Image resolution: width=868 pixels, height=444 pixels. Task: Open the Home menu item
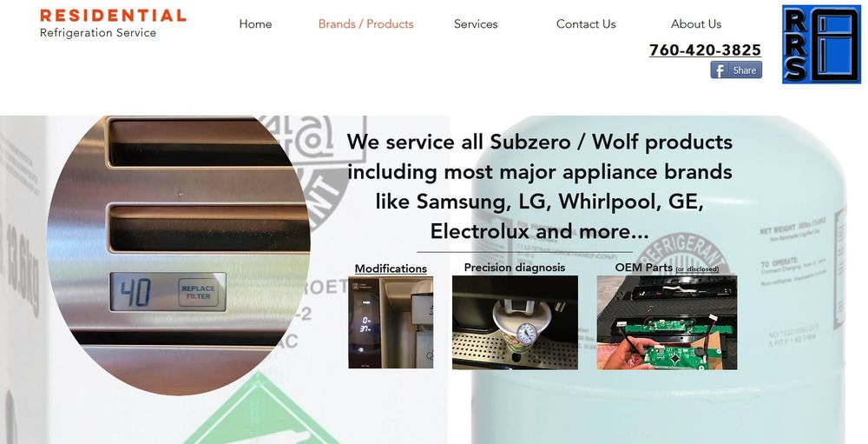255,23
